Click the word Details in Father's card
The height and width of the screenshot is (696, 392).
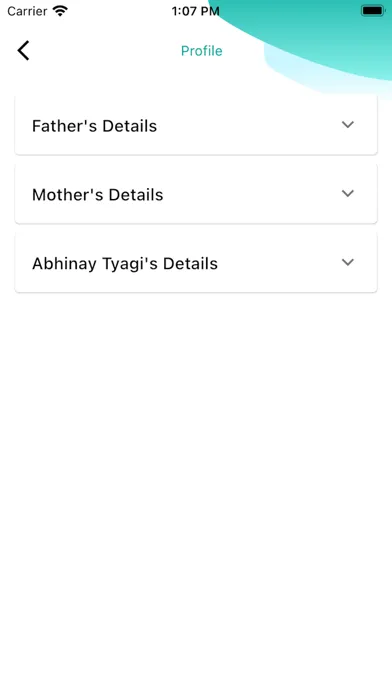point(130,126)
